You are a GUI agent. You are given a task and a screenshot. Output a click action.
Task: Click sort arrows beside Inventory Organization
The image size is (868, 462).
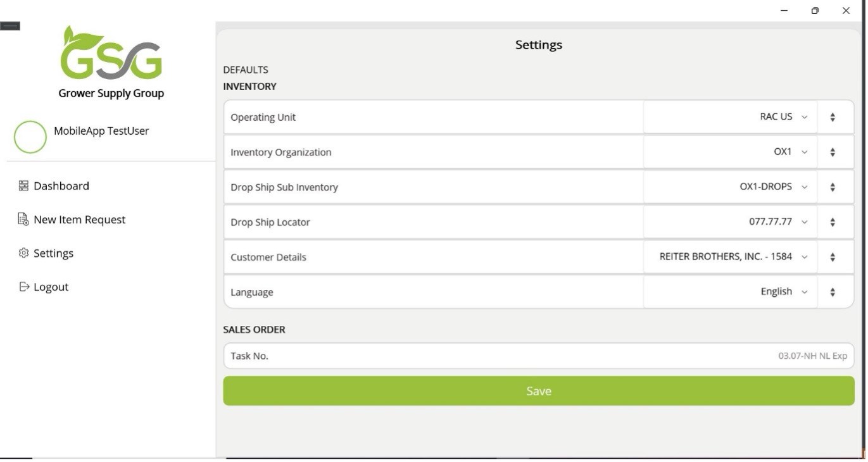[833, 152]
